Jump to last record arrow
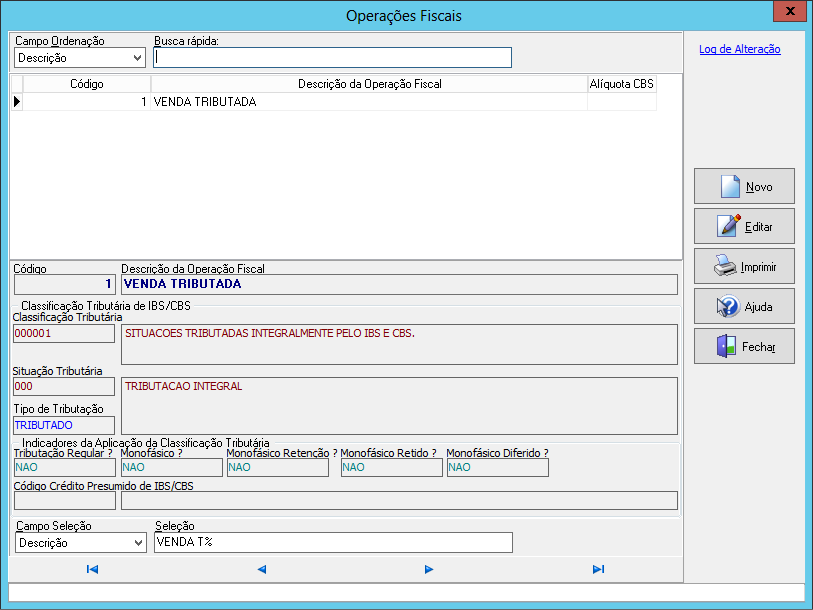Image resolution: width=813 pixels, height=610 pixels. (598, 569)
